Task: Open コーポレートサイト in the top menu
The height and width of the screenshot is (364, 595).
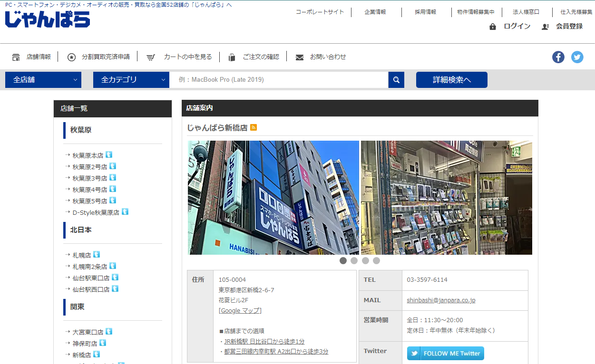Action: 320,12
